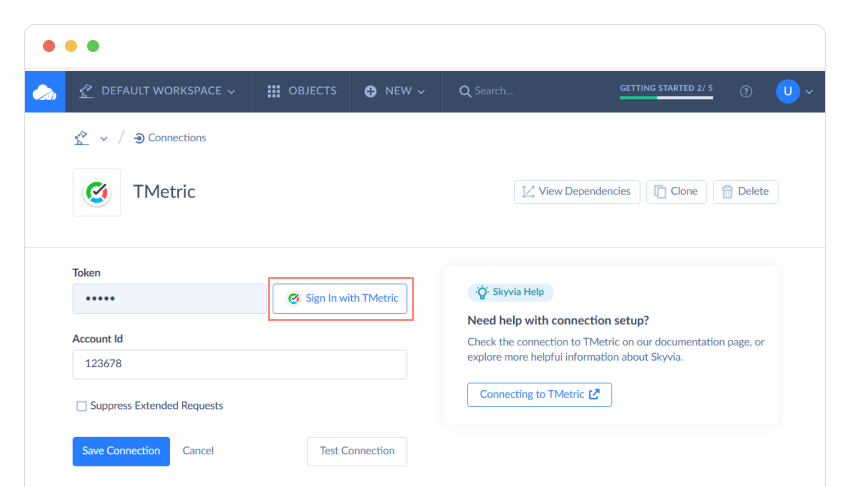The width and height of the screenshot is (851, 487).
Task: Click the Search field in navbar
Action: click(493, 91)
